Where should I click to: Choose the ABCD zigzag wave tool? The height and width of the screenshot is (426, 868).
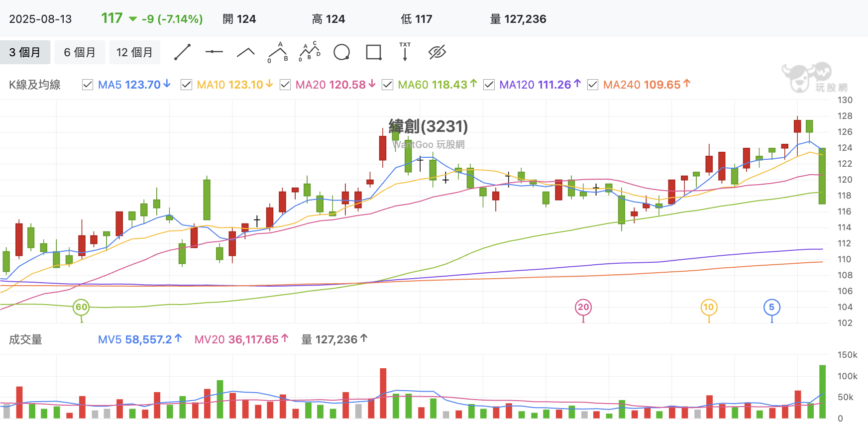(x=310, y=52)
